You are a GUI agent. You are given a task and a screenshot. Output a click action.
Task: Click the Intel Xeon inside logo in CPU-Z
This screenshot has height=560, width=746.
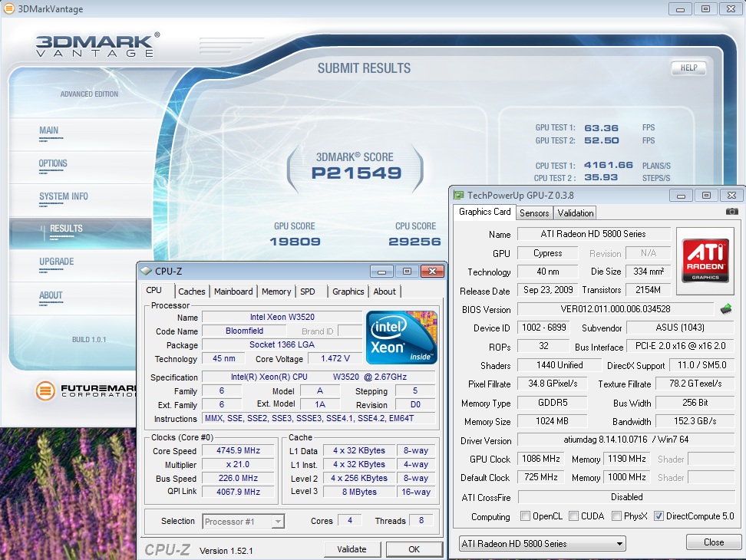[401, 337]
